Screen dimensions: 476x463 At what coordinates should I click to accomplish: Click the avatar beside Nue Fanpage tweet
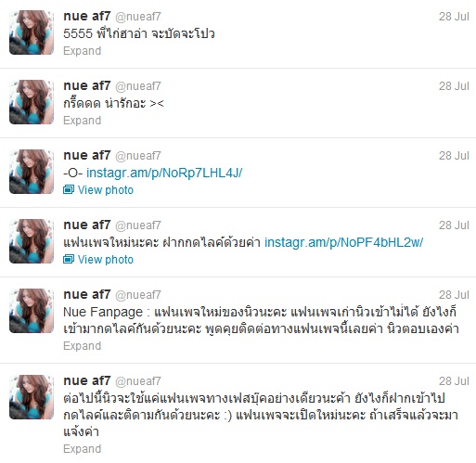[32, 311]
